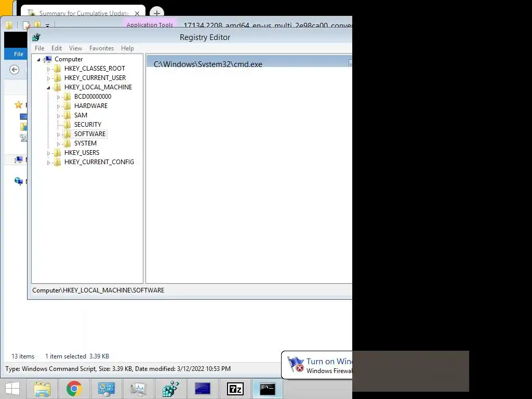
Task: Open Google Chrome from the taskbar
Action: 74,389
